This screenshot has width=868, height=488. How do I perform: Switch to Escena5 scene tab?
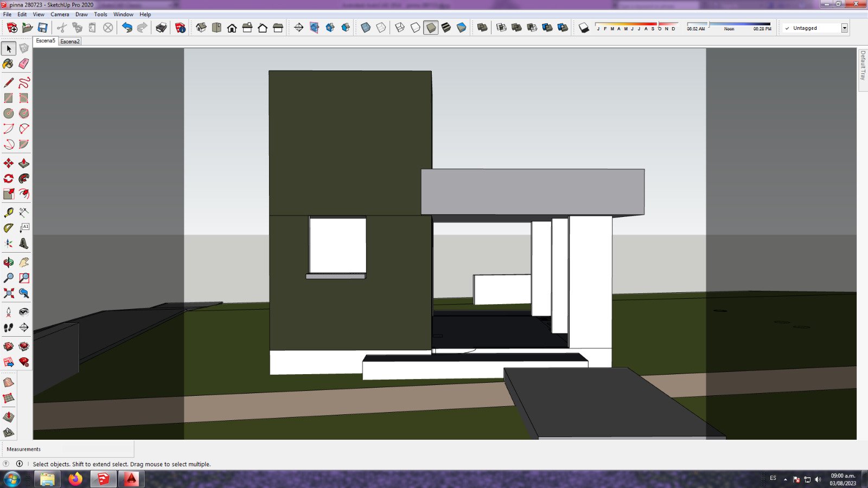[x=46, y=41]
